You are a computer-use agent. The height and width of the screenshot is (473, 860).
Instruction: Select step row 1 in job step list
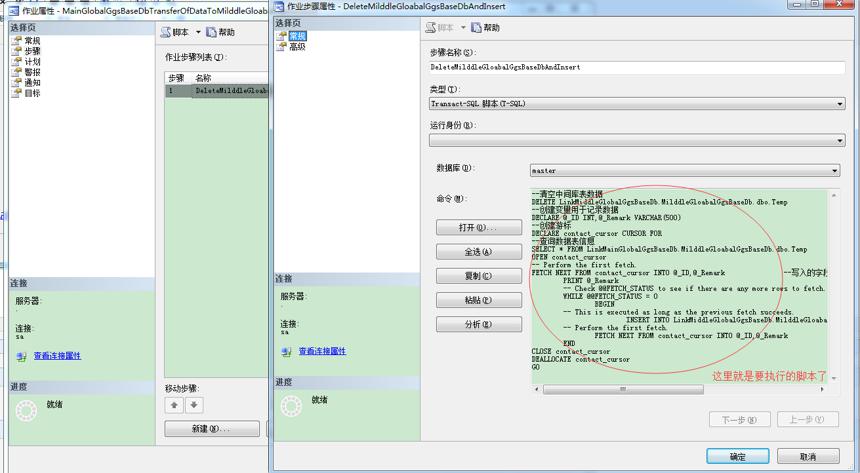(217, 91)
